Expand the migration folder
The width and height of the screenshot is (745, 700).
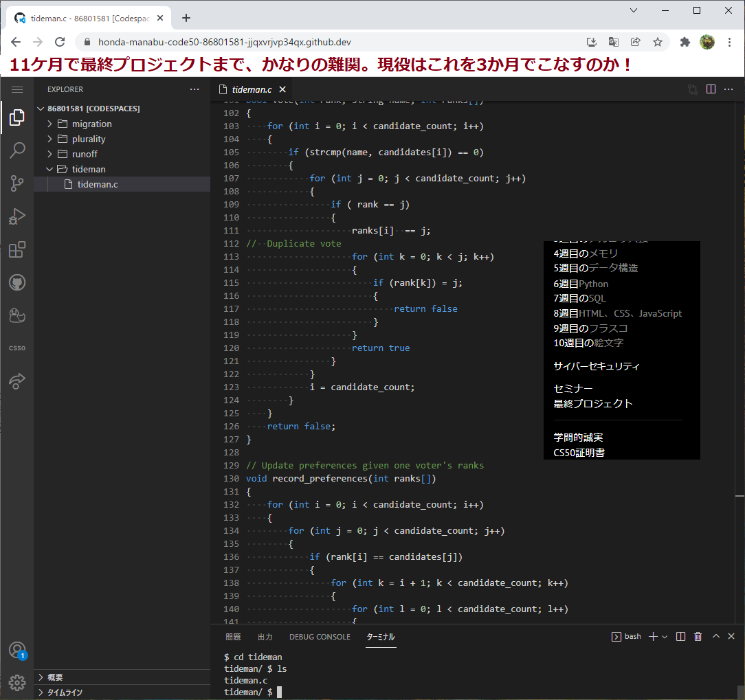(91, 124)
